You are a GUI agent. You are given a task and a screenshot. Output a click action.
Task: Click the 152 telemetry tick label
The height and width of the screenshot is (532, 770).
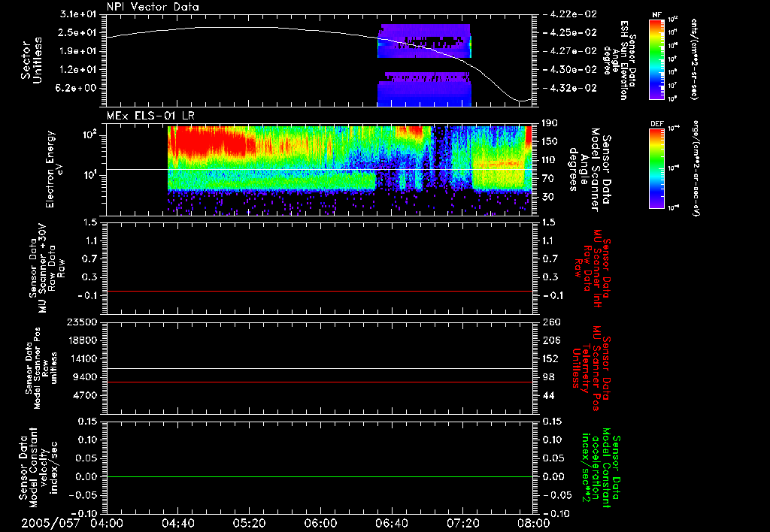(551, 358)
